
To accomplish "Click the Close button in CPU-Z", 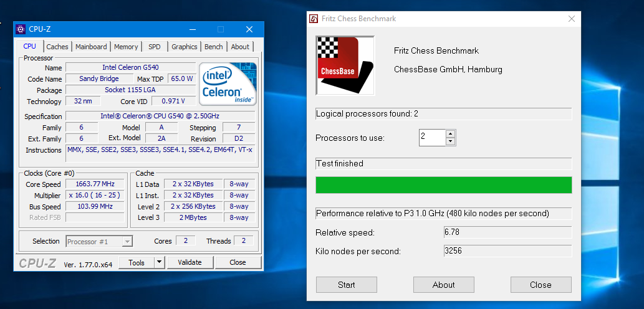I will tap(238, 262).
